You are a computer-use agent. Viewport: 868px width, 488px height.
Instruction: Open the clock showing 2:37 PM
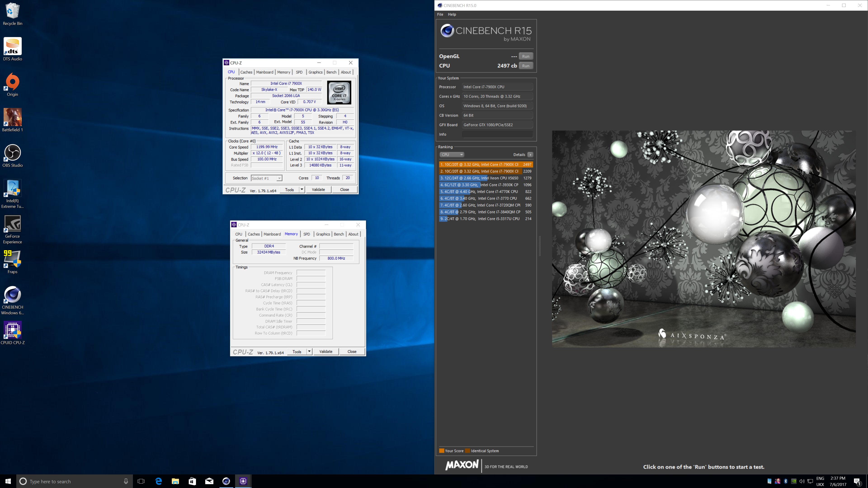click(x=838, y=481)
